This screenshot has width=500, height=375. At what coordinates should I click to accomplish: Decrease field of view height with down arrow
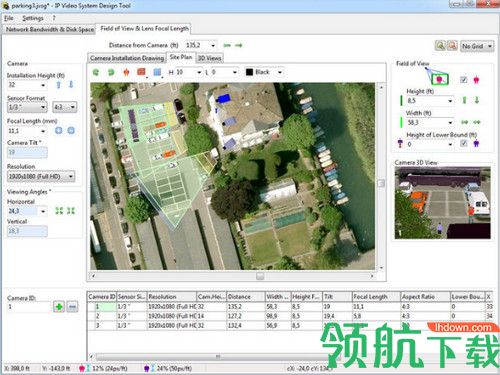(x=477, y=100)
